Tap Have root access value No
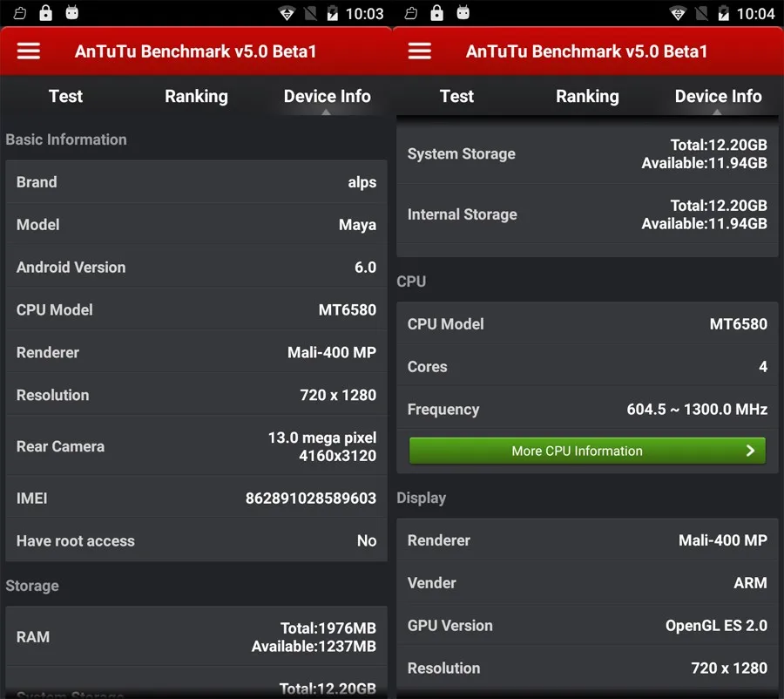This screenshot has width=784, height=699. click(x=367, y=540)
